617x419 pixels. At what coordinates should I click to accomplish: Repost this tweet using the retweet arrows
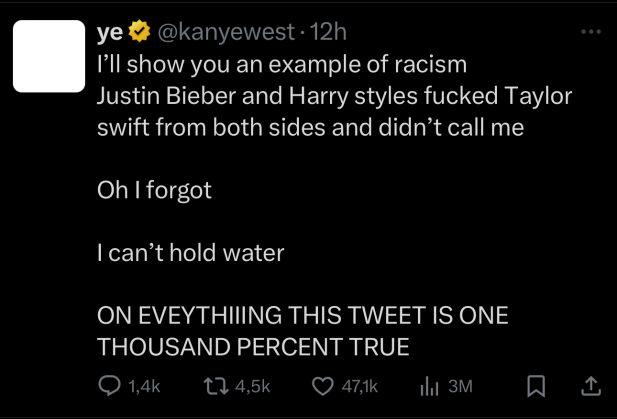[216, 386]
